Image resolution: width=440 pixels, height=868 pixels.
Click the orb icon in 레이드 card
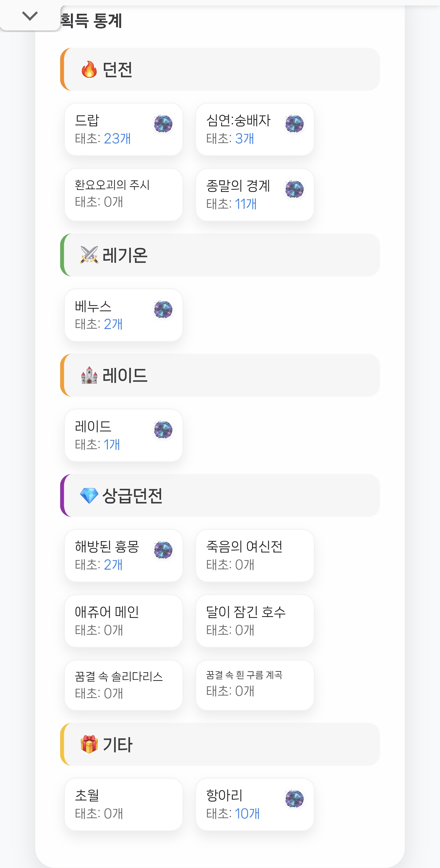click(163, 430)
